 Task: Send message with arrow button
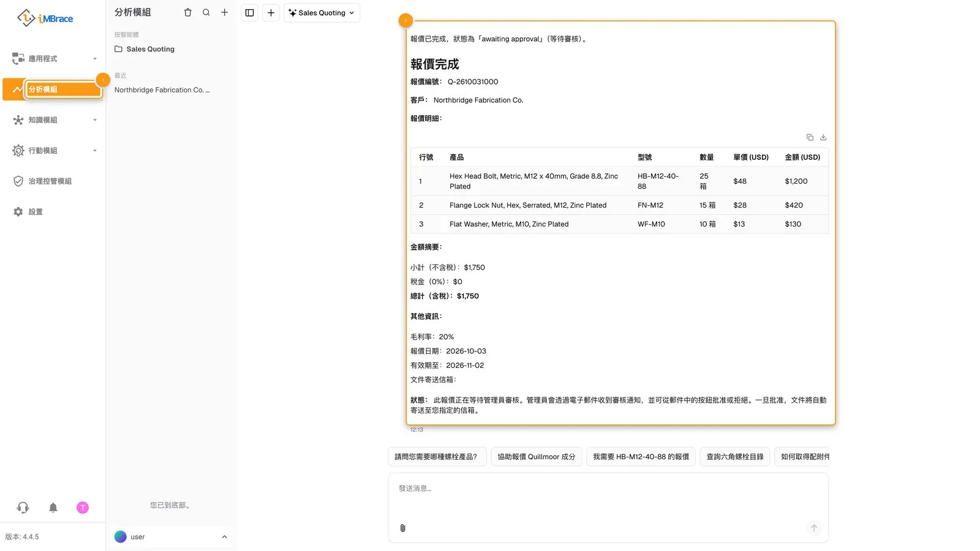(814, 528)
